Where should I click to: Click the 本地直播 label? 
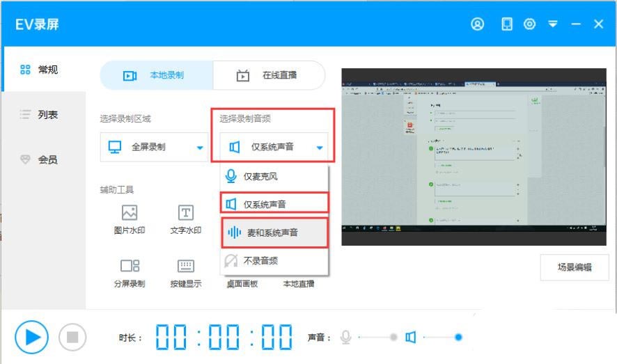[299, 284]
